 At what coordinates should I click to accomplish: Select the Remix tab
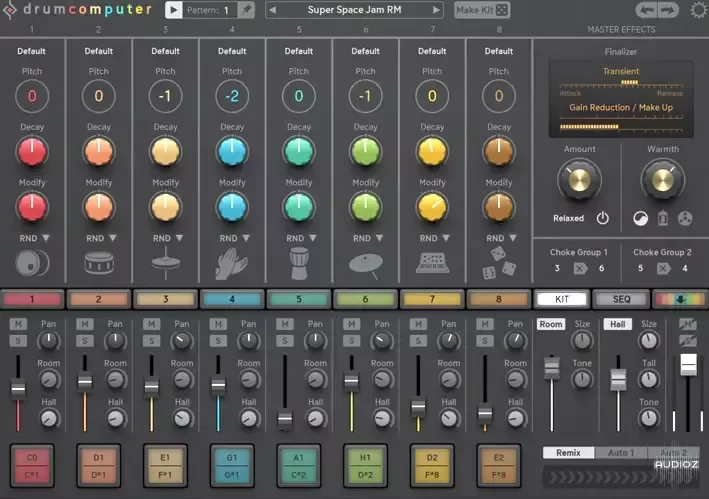[568, 453]
